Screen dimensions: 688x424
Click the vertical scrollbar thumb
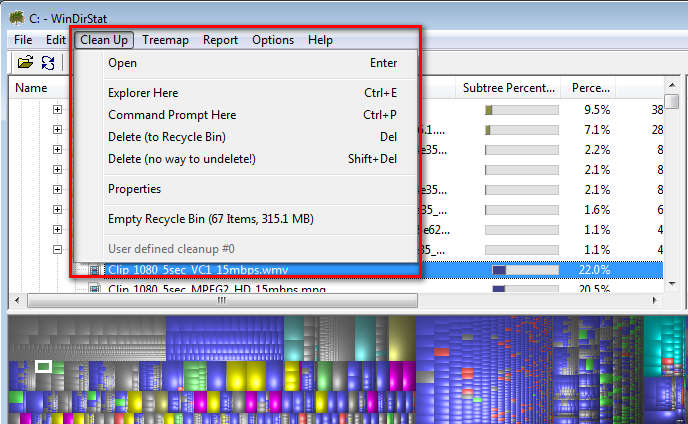point(672,101)
